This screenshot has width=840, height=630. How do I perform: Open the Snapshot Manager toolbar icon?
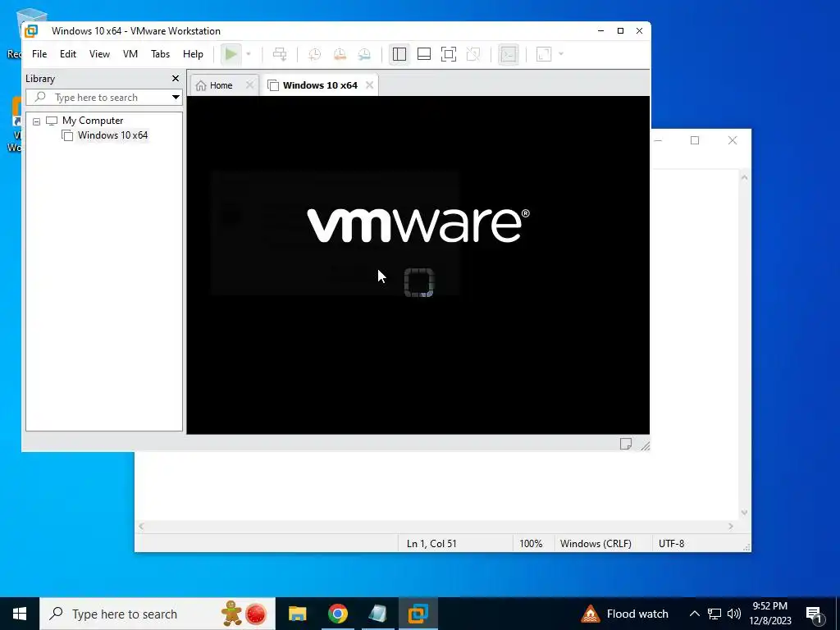click(364, 54)
